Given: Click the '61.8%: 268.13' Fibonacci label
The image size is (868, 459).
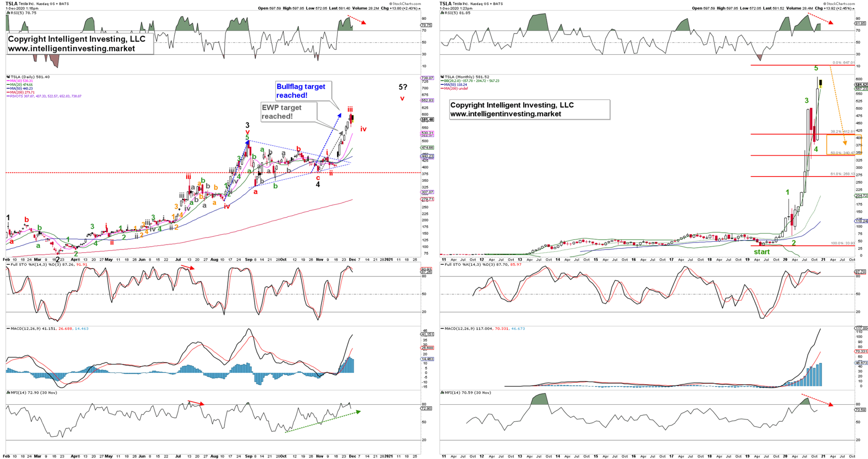Looking at the screenshot, I should (842, 174).
